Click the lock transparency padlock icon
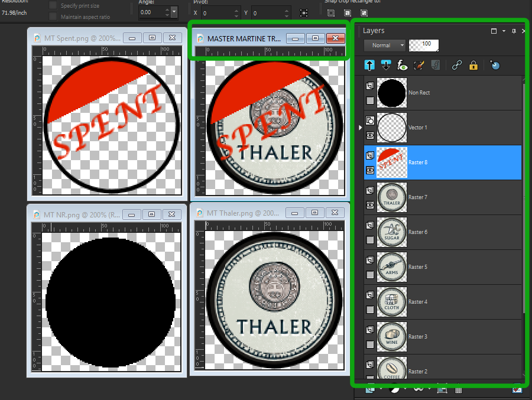Image resolution: width=532 pixels, height=400 pixels. [x=473, y=66]
